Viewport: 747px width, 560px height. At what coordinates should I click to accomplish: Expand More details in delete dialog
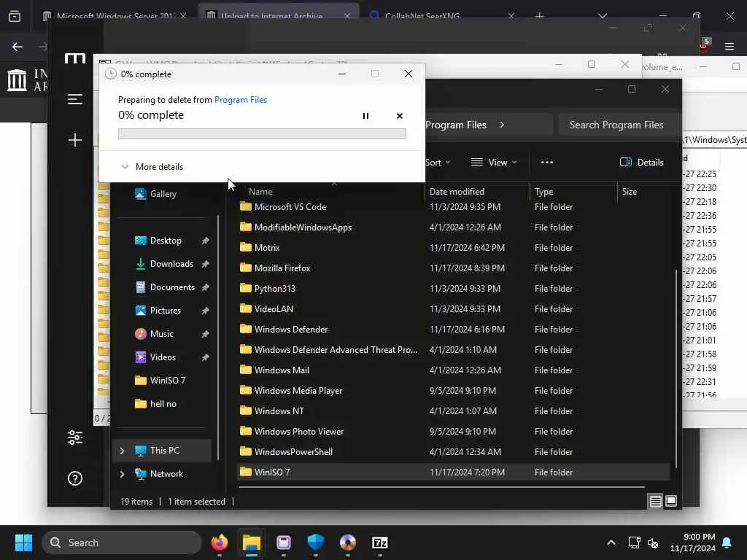pyautogui.click(x=152, y=167)
